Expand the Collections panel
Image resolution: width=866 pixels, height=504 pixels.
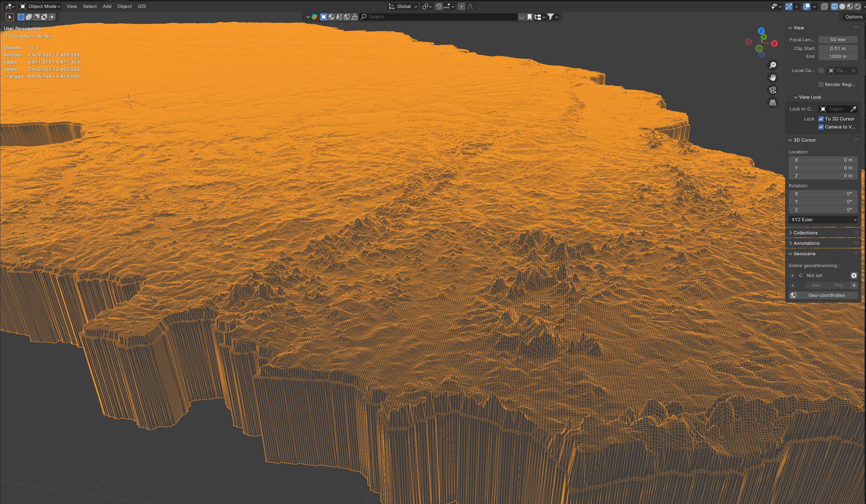pos(805,232)
